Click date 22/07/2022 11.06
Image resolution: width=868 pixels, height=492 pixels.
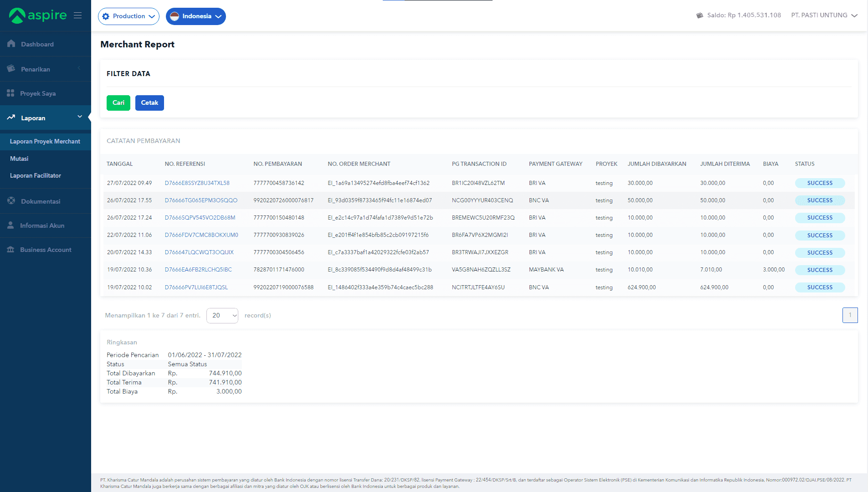pos(129,235)
